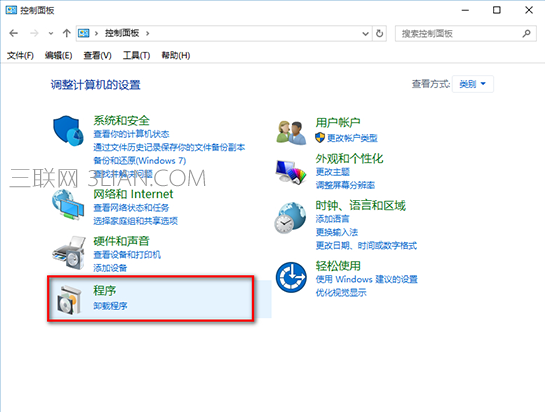Expand chevron before 控制面板 in address bar
The height and width of the screenshot is (412, 545).
(96, 33)
